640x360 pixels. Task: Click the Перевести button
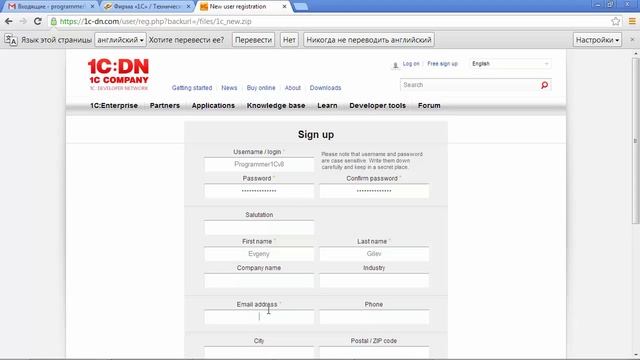tap(253, 40)
